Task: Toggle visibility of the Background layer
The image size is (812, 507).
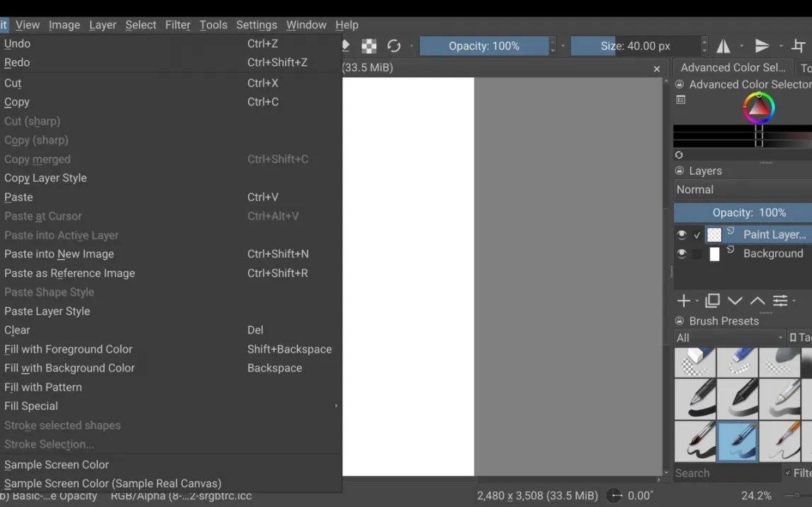Action: [682, 253]
